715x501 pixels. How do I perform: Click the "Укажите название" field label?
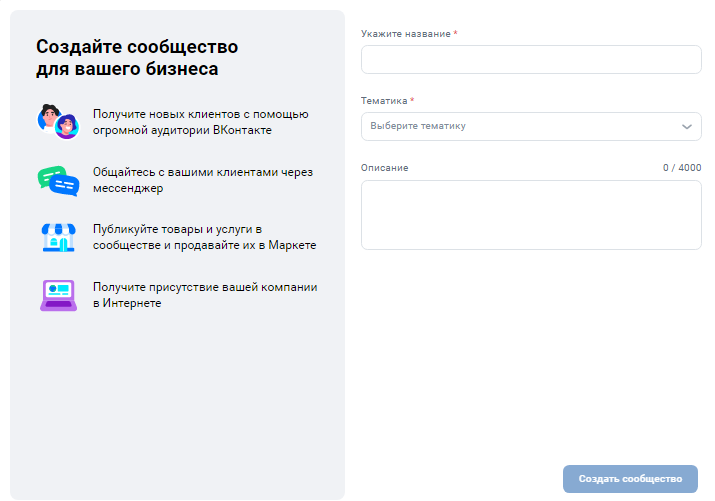(405, 34)
